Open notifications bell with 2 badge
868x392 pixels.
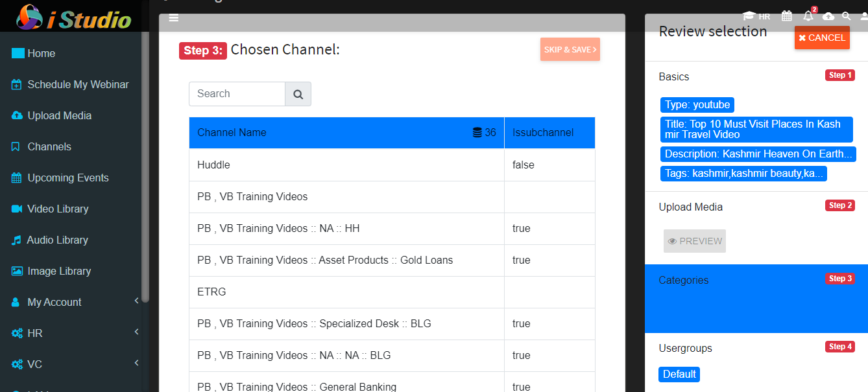(808, 16)
